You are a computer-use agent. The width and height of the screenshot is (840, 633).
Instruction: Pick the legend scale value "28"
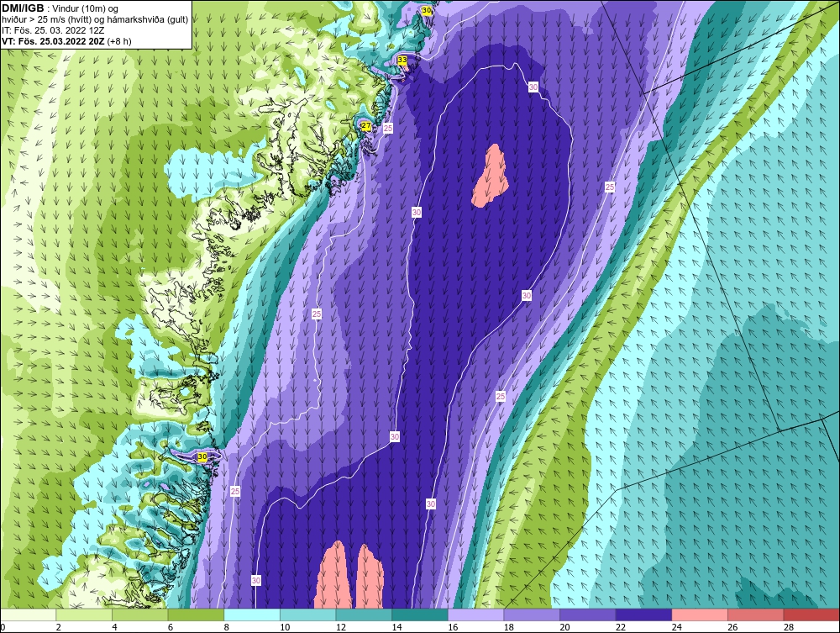pyautogui.click(x=789, y=627)
